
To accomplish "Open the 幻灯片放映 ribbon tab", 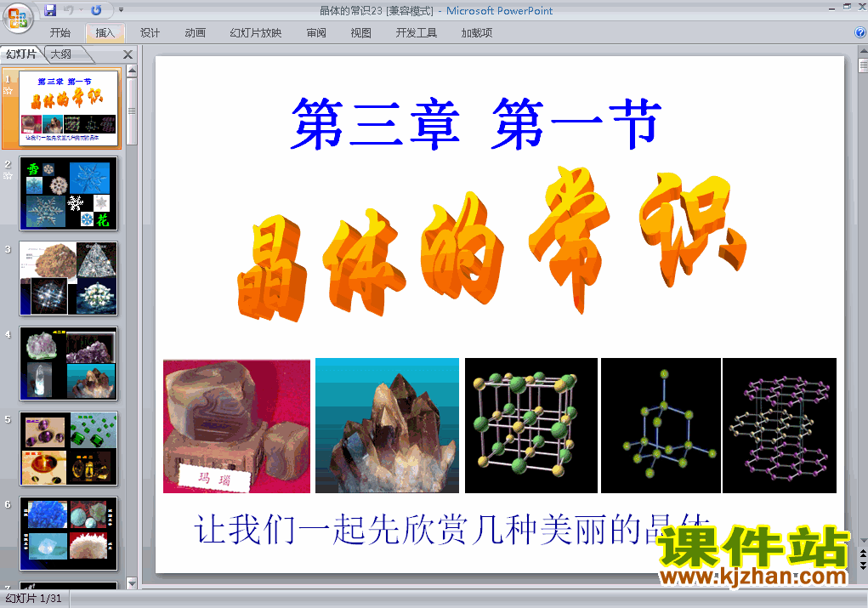I will point(256,32).
